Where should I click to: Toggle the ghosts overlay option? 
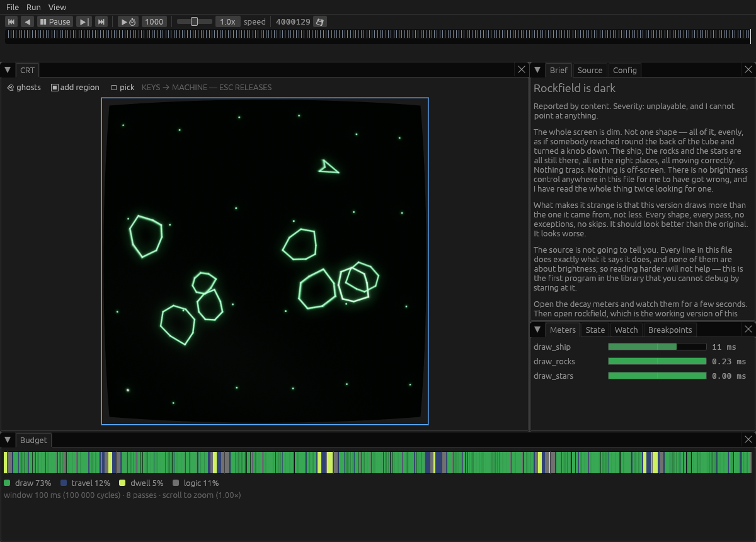point(24,88)
